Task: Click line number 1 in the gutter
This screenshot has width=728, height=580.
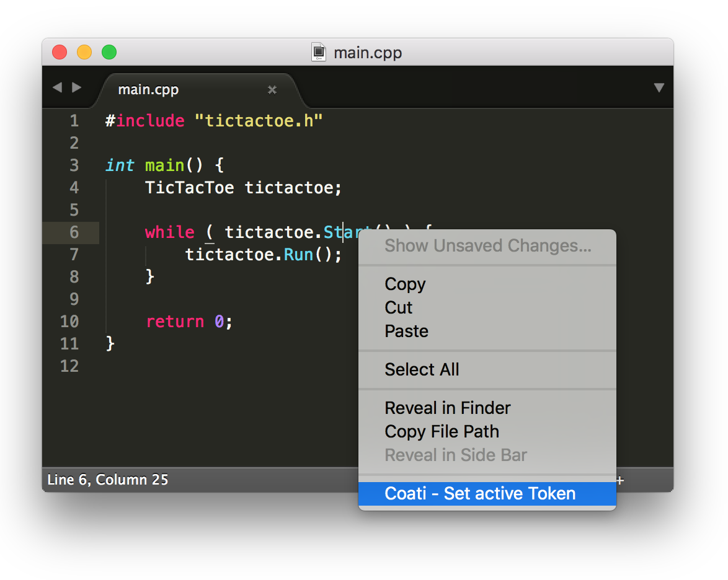Action: (x=74, y=121)
